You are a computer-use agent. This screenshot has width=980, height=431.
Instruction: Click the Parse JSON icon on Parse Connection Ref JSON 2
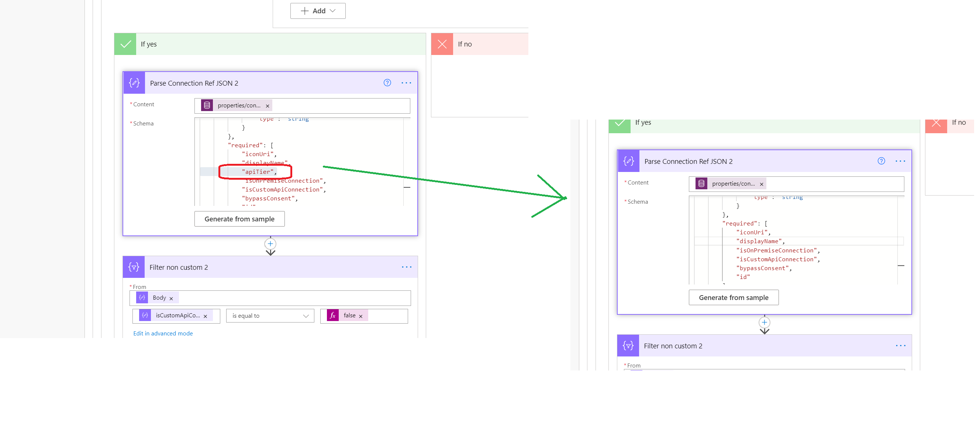[x=134, y=83]
